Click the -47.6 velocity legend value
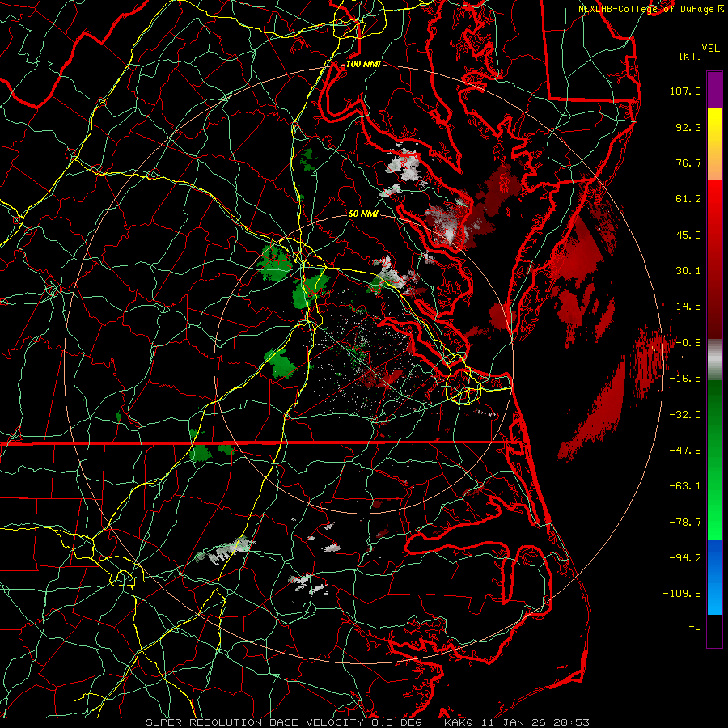This screenshot has height=728, width=728. click(685, 451)
